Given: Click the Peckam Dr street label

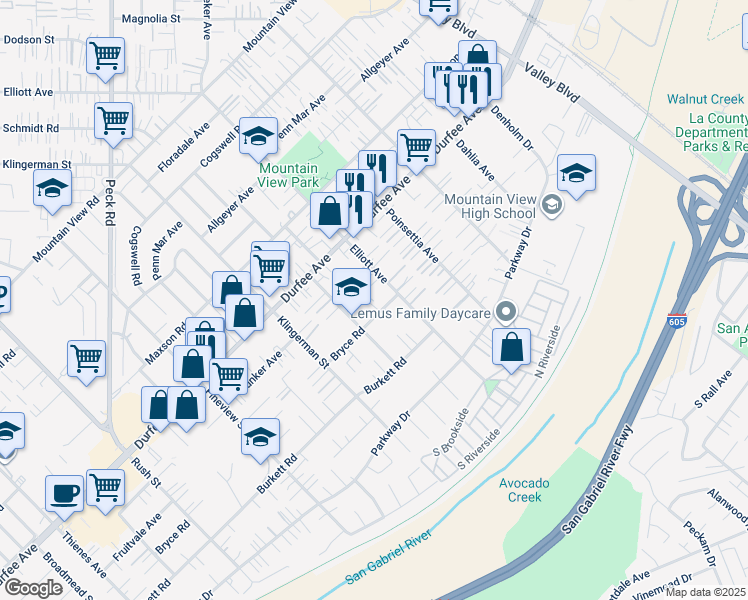Looking at the screenshot, I should pyautogui.click(x=699, y=544).
